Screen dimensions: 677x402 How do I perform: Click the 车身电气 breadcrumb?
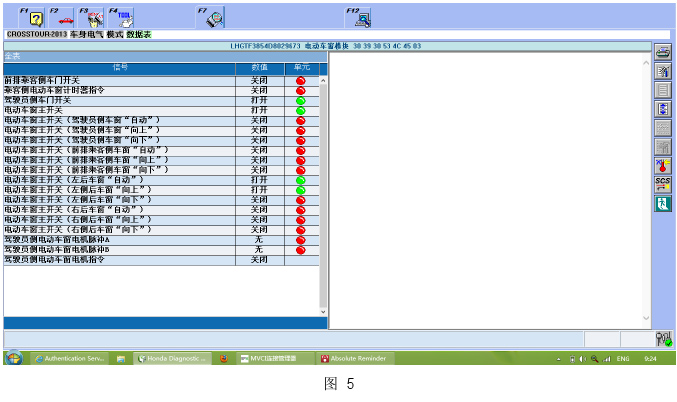87,34
